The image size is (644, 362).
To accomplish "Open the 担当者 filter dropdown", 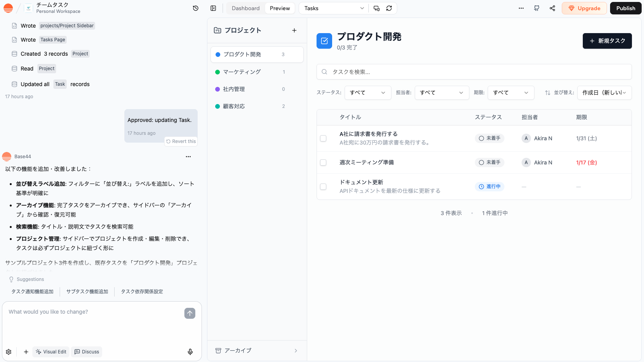I will 441,93.
